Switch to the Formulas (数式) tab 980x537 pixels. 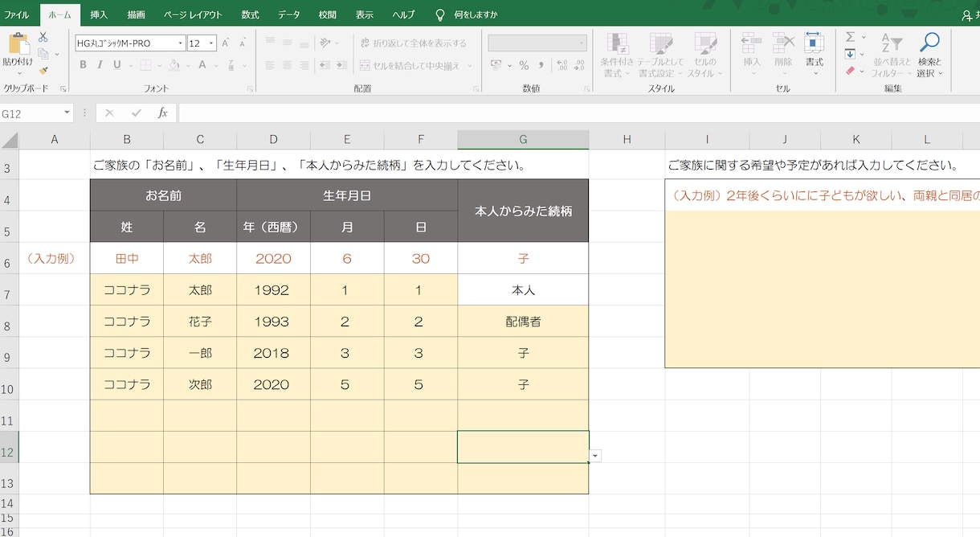click(x=250, y=14)
